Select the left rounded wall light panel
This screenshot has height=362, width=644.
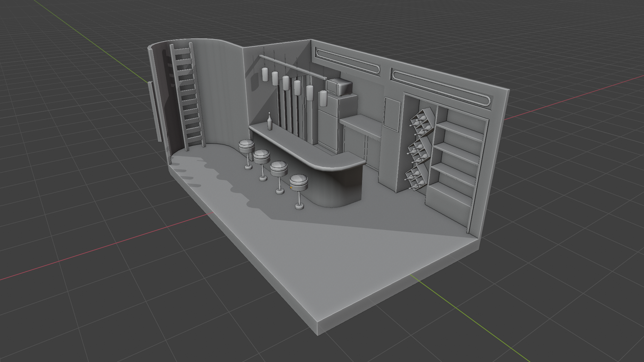[x=347, y=61]
